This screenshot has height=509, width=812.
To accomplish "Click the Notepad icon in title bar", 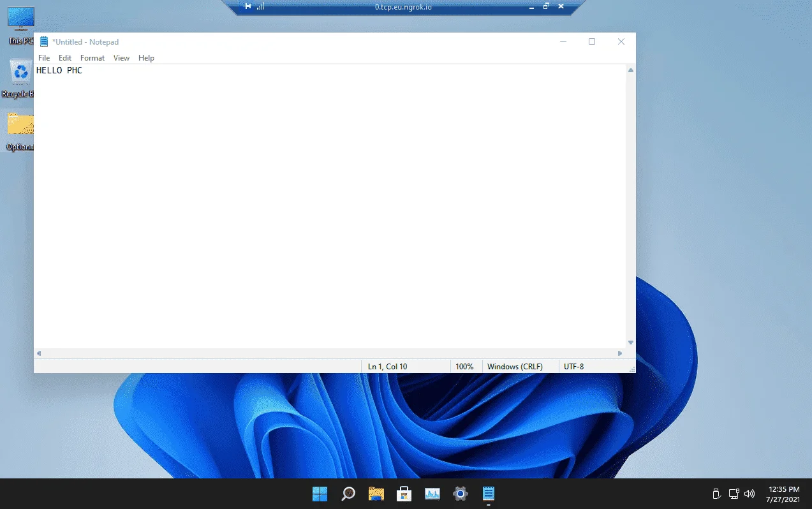I will 44,41.
